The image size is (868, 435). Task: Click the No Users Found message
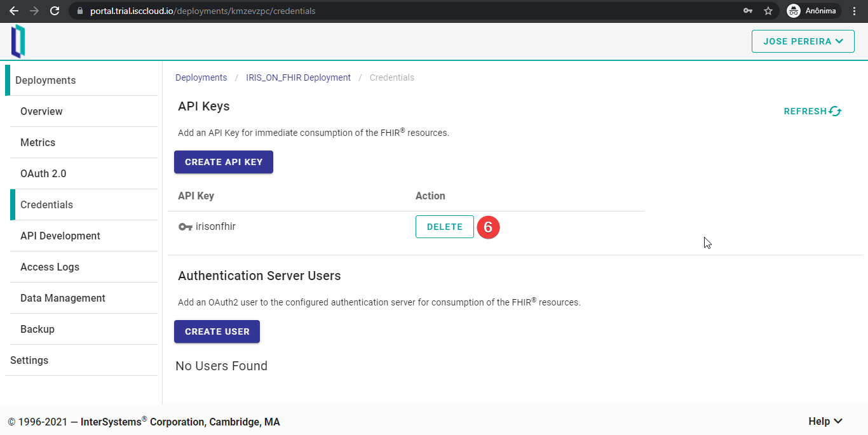click(x=221, y=366)
